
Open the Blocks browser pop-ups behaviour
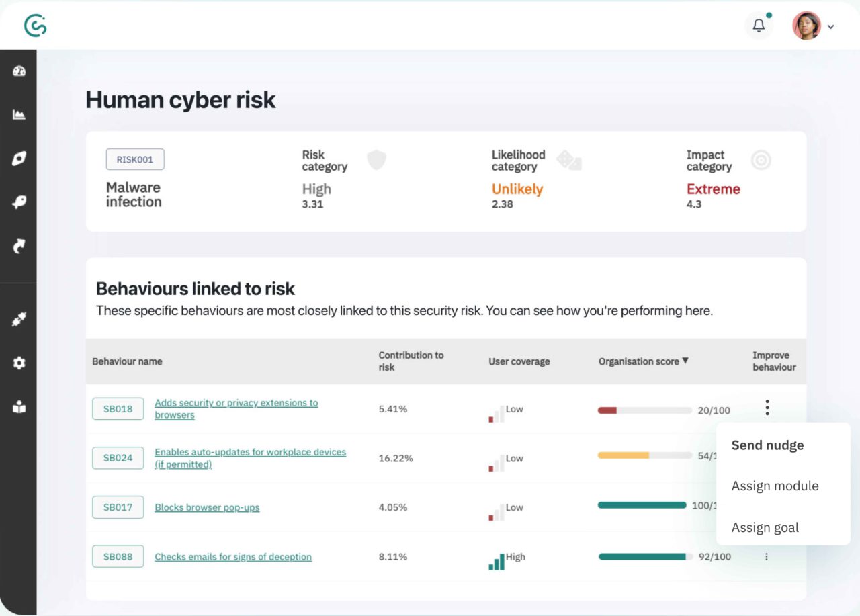pyautogui.click(x=207, y=507)
